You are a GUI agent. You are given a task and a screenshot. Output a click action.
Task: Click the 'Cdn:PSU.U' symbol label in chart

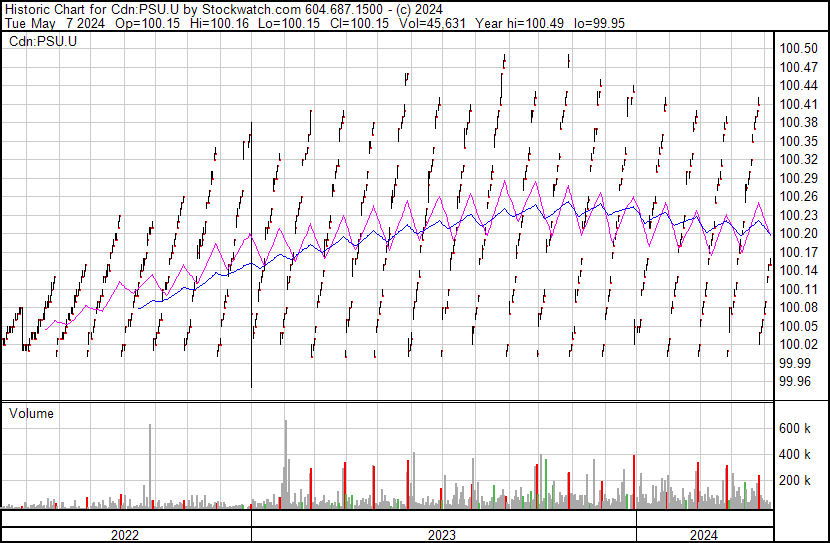pos(43,41)
